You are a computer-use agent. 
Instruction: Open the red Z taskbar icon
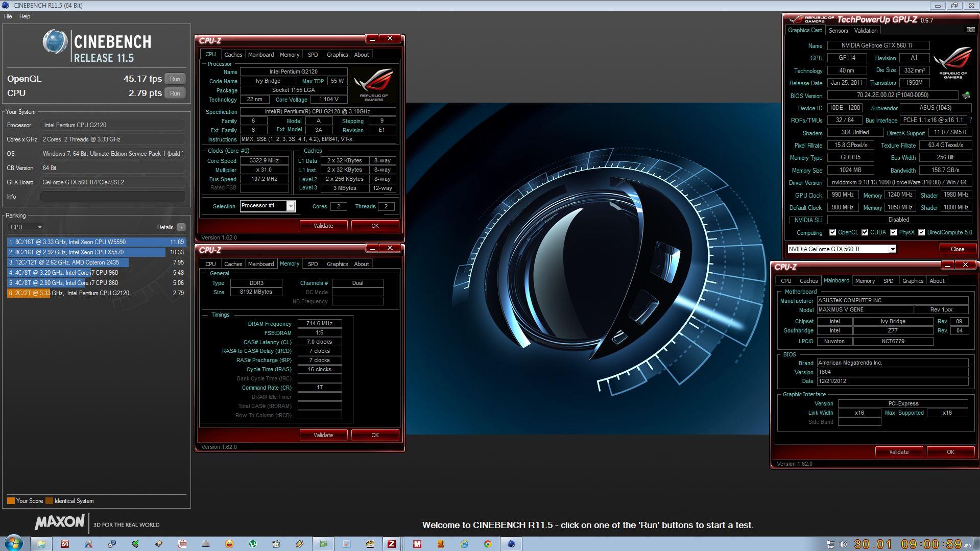point(392,544)
